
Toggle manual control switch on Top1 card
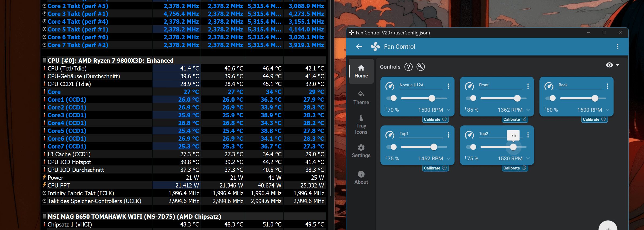coord(391,147)
